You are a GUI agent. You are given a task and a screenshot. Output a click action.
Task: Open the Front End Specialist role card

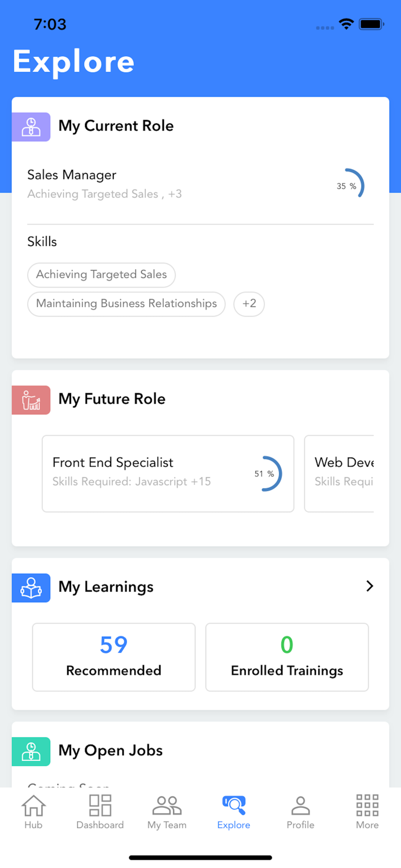coord(168,473)
